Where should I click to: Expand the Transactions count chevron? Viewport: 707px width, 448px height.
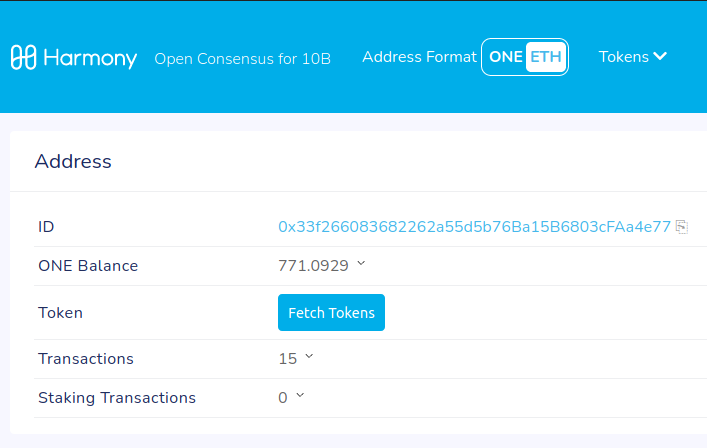309,356
